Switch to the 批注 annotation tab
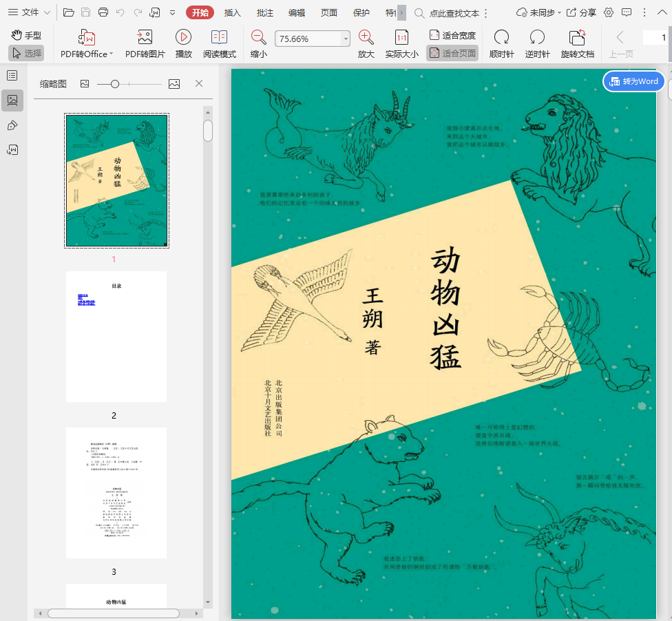Viewport: 672px width, 621px height. click(x=264, y=12)
